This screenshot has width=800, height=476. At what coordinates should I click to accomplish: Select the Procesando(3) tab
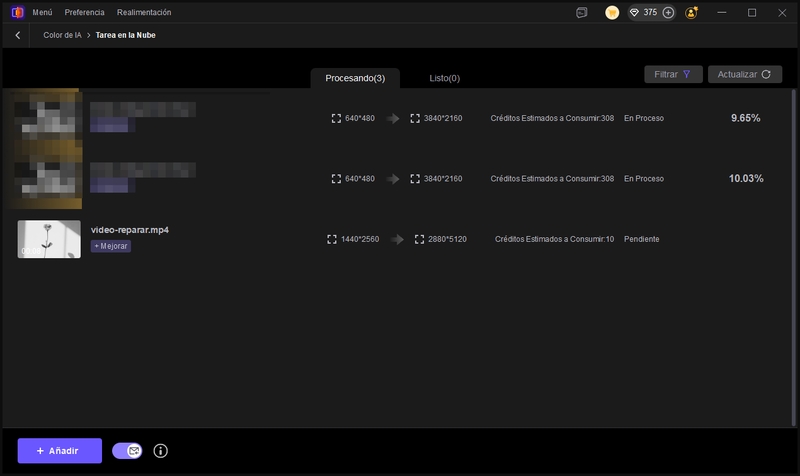click(x=355, y=78)
